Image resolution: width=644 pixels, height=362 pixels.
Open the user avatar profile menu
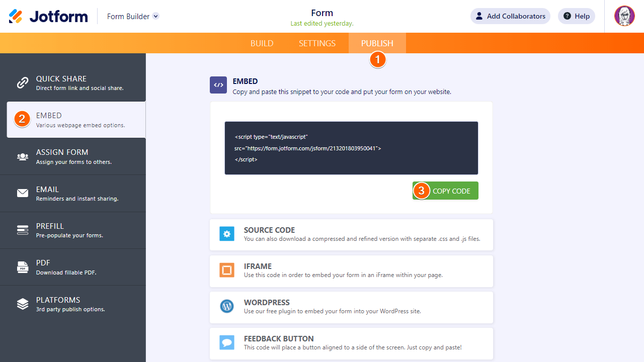pyautogui.click(x=624, y=16)
